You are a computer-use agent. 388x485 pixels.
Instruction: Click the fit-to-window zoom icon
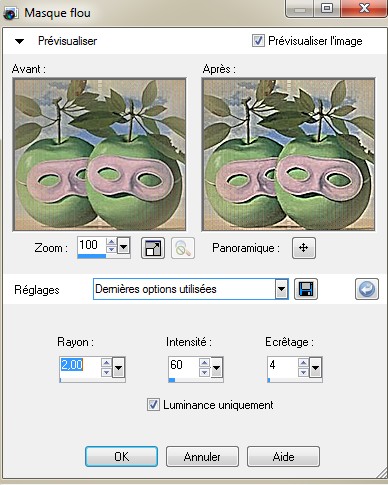(x=153, y=248)
